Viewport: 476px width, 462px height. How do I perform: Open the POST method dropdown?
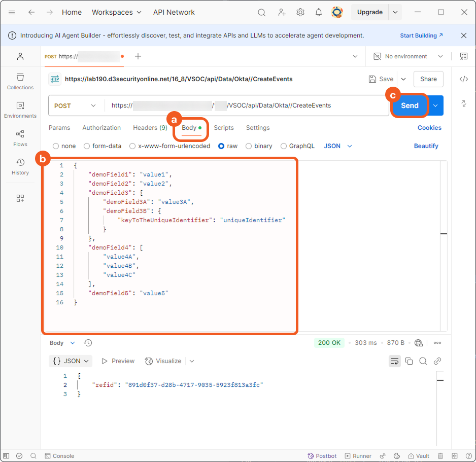[75, 106]
